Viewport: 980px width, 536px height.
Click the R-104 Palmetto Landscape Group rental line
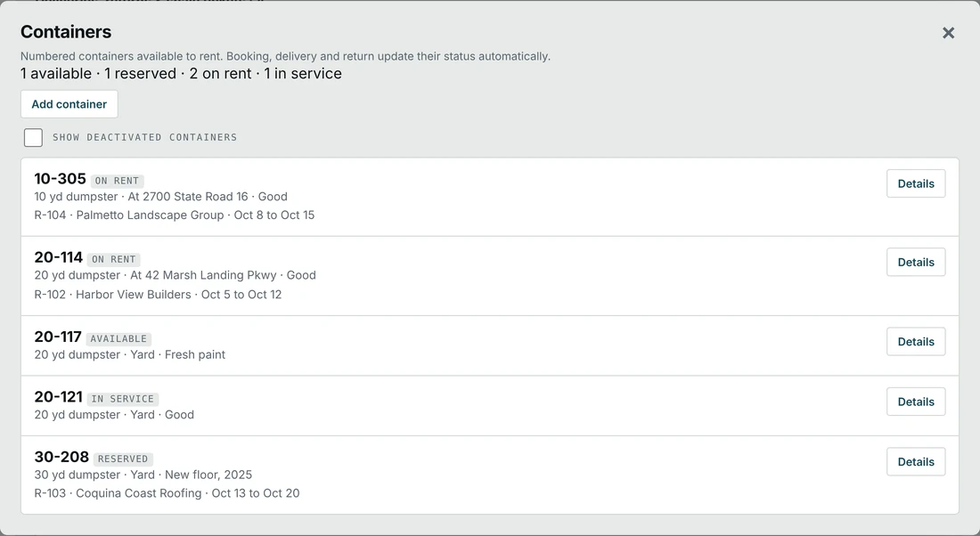click(x=175, y=215)
